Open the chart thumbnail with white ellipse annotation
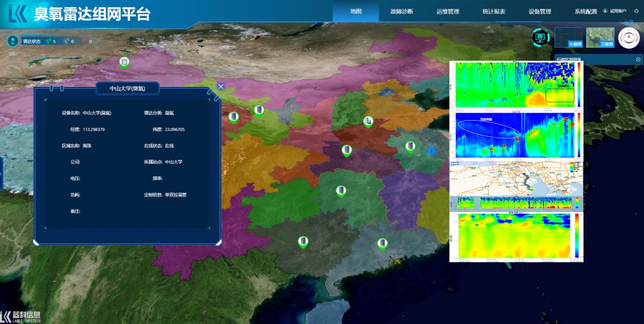The height and width of the screenshot is (324, 644). coord(516,135)
